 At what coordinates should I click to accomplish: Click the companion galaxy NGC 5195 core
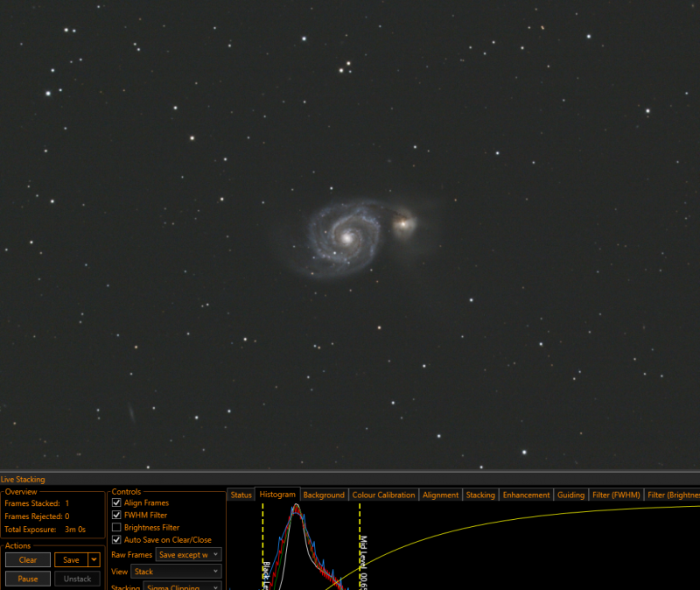pyautogui.click(x=403, y=222)
